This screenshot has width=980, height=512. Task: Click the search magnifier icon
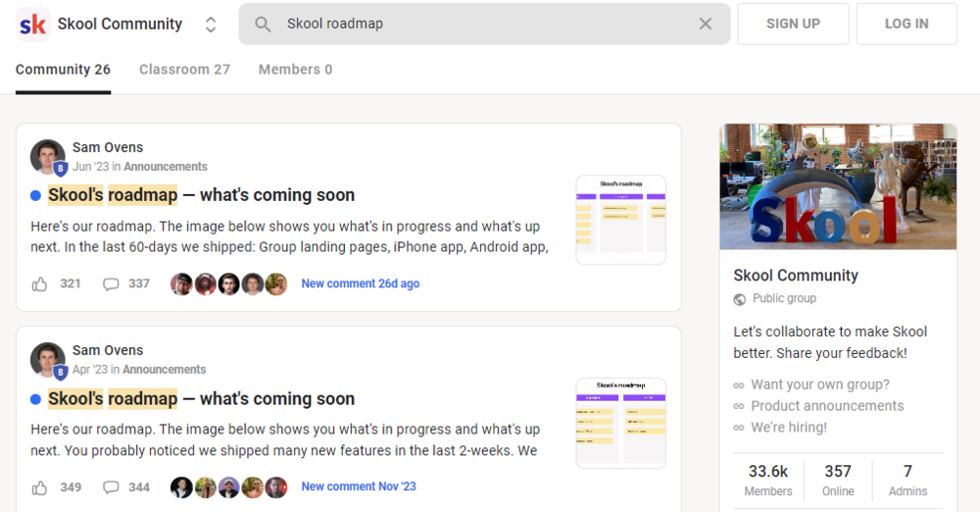pyautogui.click(x=263, y=25)
